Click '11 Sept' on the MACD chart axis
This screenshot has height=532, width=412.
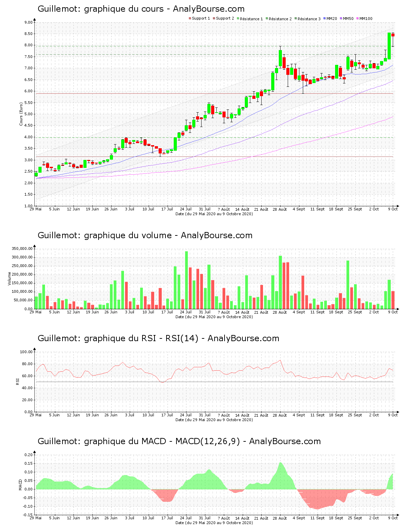click(318, 518)
